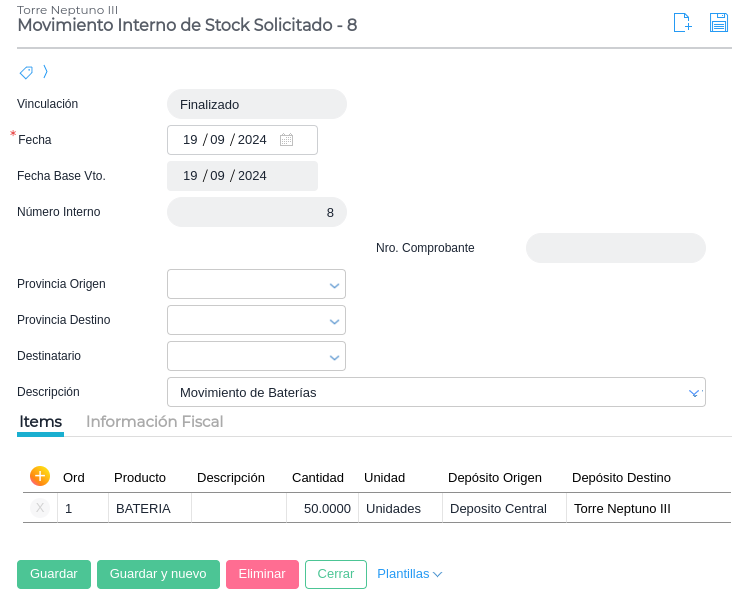Click the red Eliminar button
This screenshot has height=593, width=732.
[x=262, y=574]
